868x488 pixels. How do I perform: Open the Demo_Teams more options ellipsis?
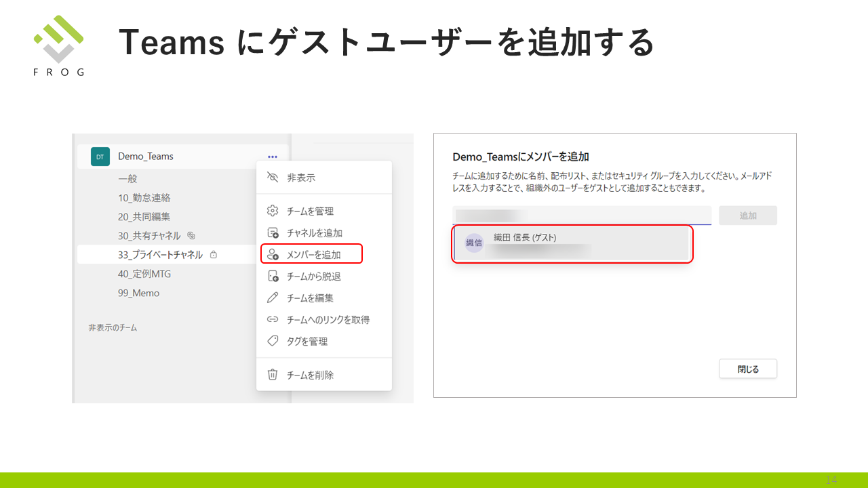(272, 157)
